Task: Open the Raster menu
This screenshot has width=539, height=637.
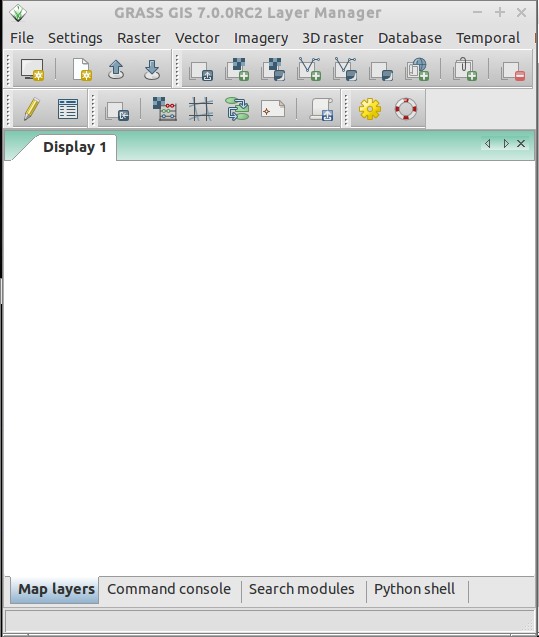Action: (139, 38)
